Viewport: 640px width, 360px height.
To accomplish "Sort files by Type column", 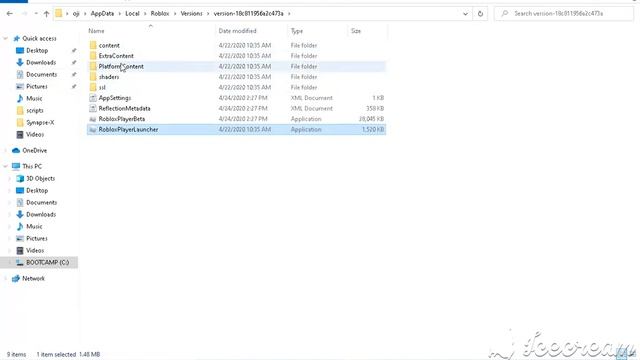I will click(297, 31).
